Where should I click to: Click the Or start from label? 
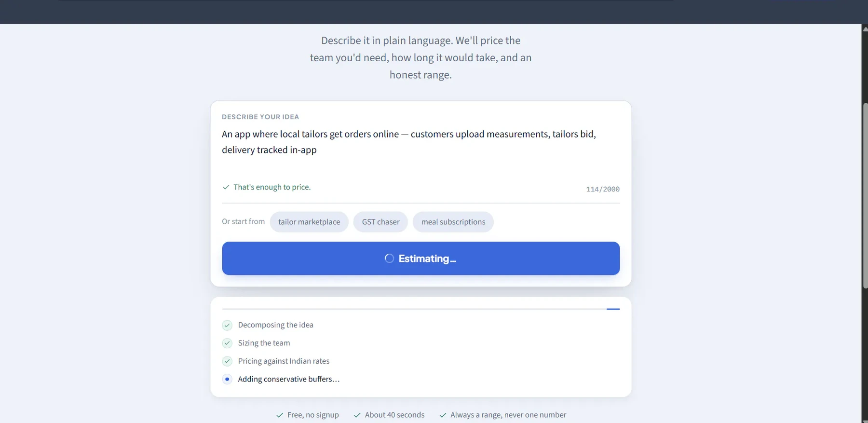[243, 221]
